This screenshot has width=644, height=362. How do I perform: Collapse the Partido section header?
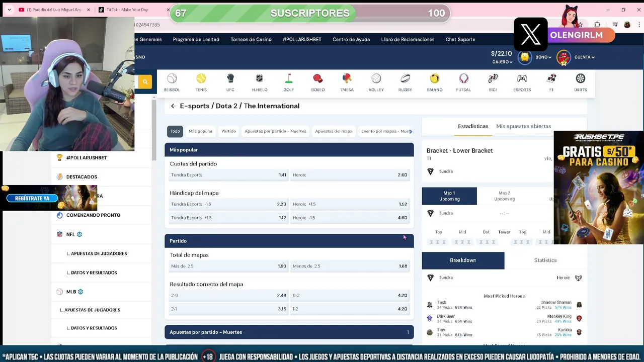point(289,241)
